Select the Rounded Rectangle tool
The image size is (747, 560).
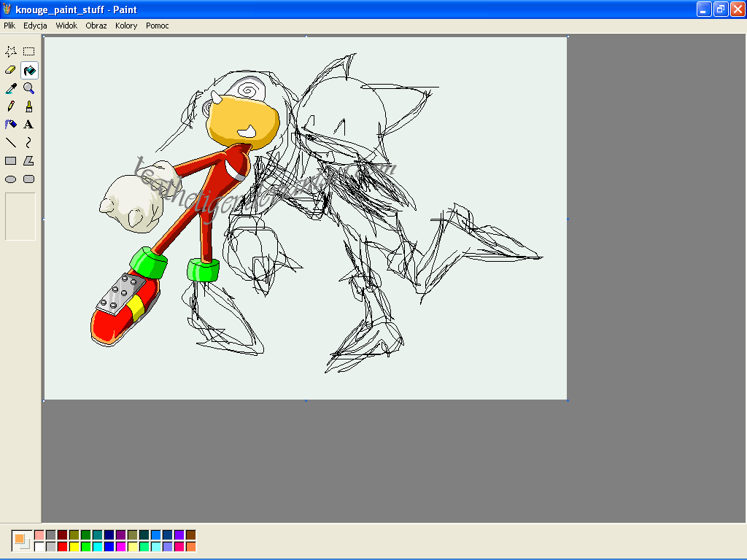pyautogui.click(x=29, y=179)
